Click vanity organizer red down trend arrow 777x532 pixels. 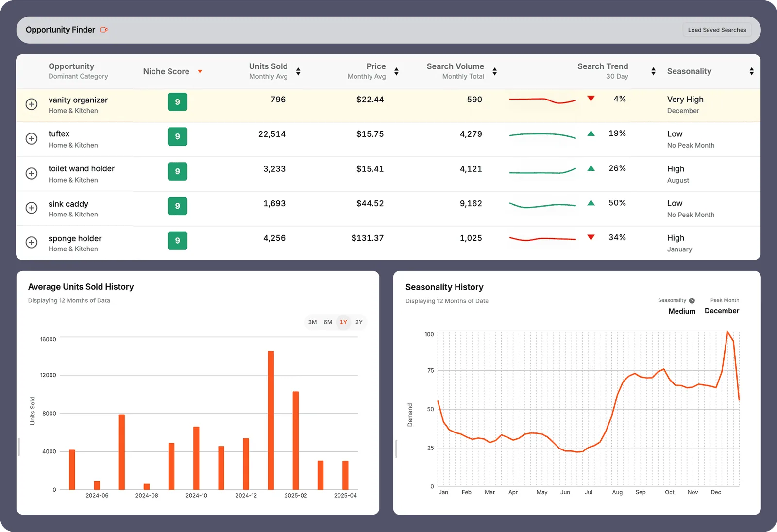[591, 99]
